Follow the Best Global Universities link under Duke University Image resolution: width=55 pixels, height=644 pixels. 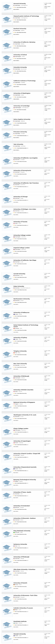(x=22, y=290)
